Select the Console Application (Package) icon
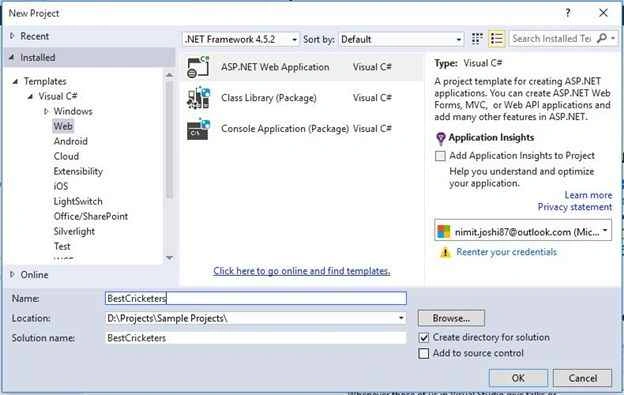 click(x=198, y=129)
